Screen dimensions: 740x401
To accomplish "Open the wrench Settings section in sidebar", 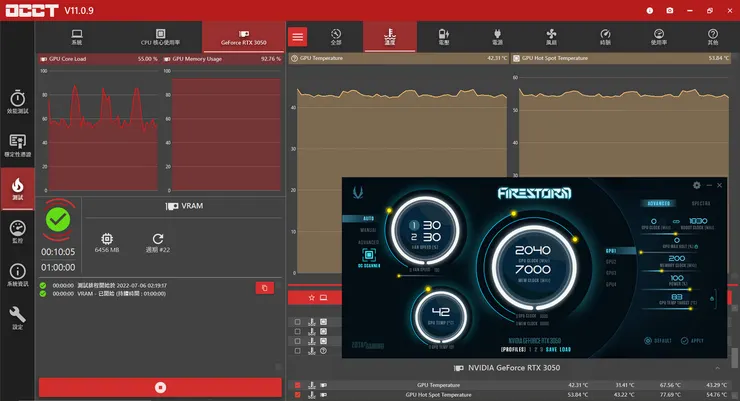I will click(17, 317).
